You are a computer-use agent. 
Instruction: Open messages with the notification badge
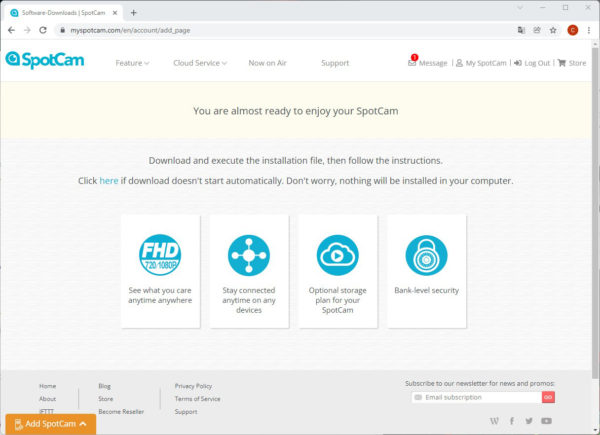pyautogui.click(x=427, y=63)
